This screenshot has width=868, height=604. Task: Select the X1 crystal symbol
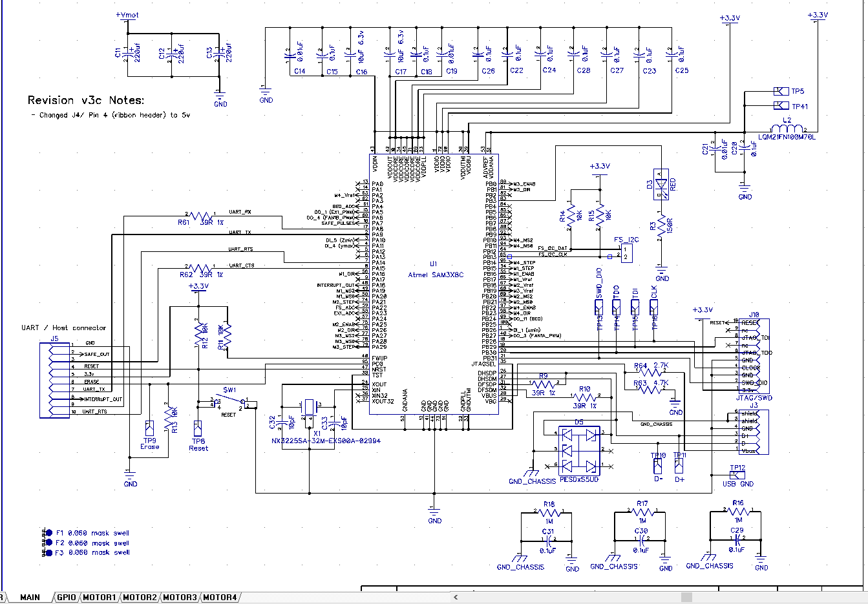[x=309, y=406]
